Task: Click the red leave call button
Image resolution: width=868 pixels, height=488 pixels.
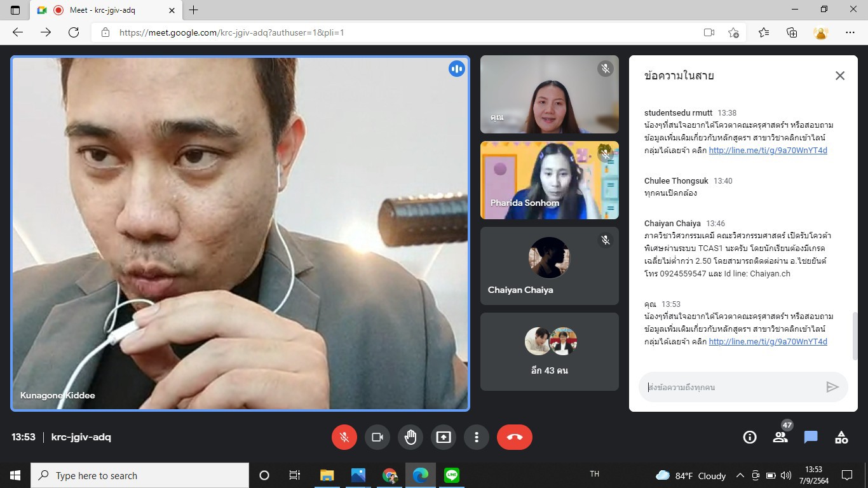Action: pos(515,437)
